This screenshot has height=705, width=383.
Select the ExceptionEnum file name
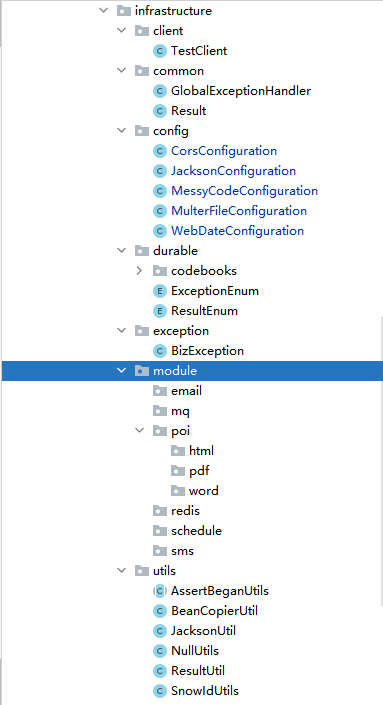pos(215,291)
